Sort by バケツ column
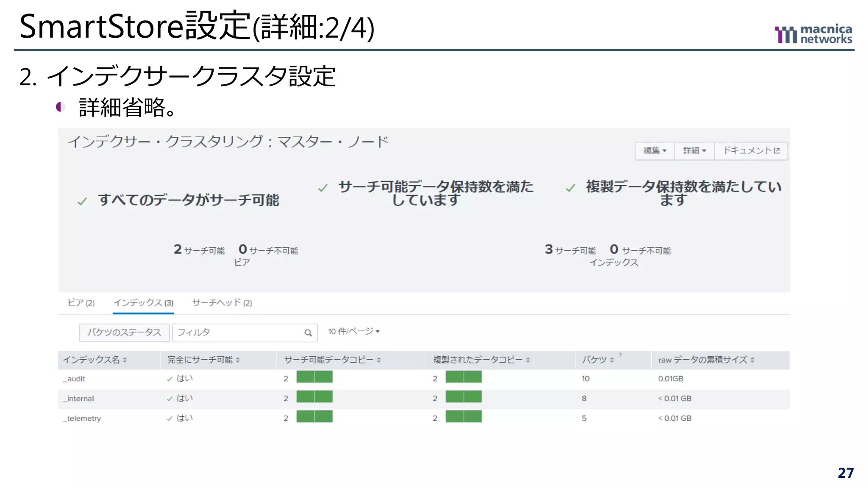The height and width of the screenshot is (488, 868). tap(598, 360)
